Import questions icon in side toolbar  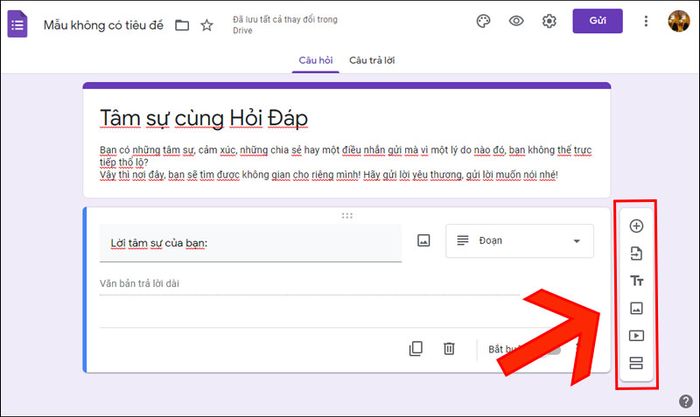pyautogui.click(x=636, y=254)
